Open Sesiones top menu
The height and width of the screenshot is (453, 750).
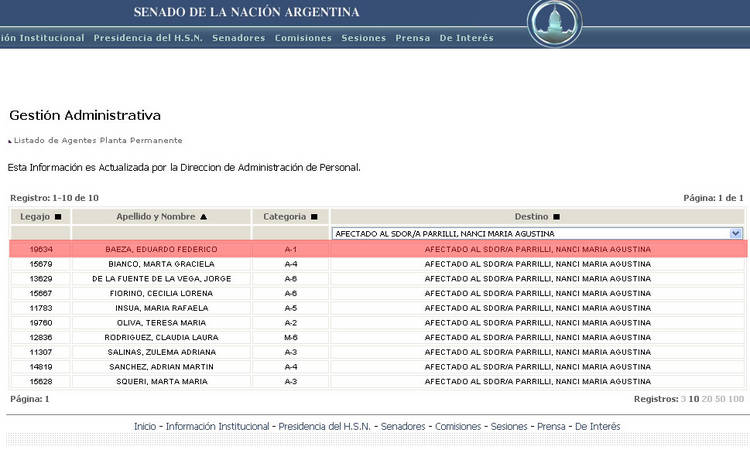(x=364, y=38)
